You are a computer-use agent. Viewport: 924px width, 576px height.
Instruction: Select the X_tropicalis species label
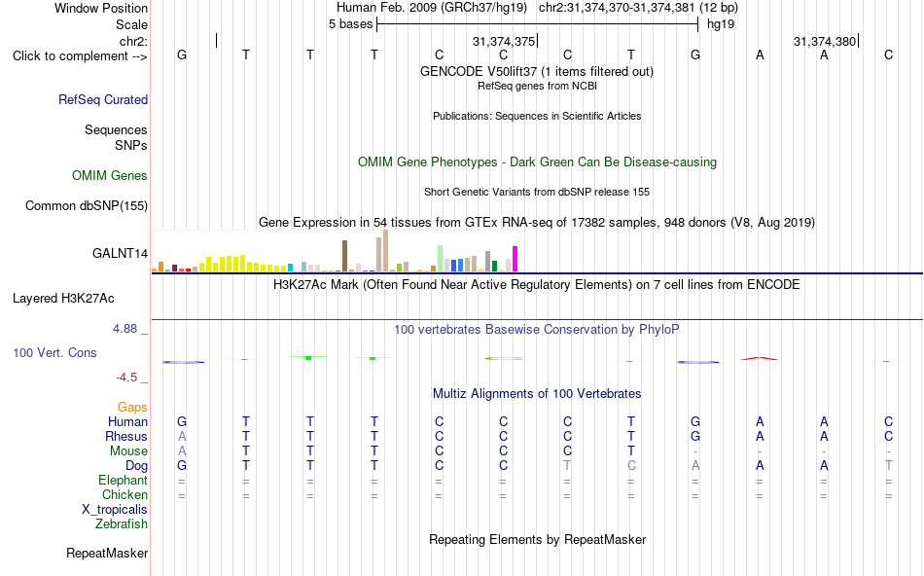coord(115,510)
